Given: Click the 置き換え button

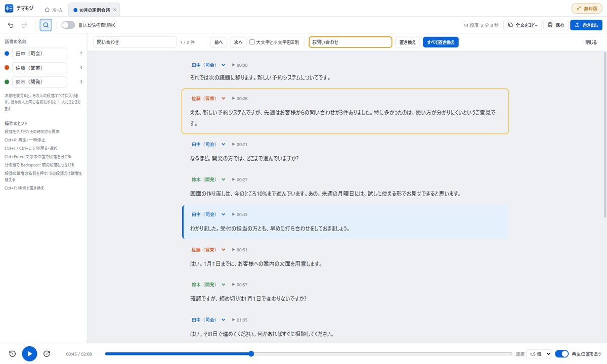Looking at the screenshot, I should (x=408, y=42).
